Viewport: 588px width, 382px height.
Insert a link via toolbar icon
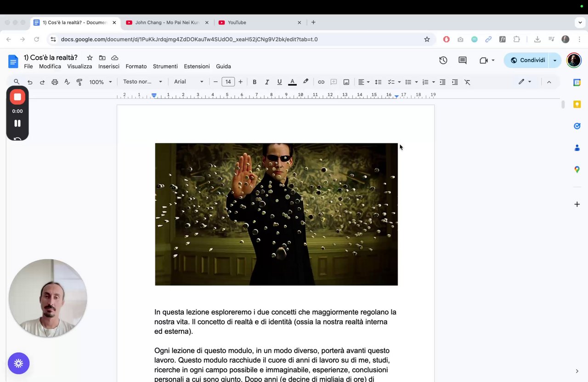(x=321, y=82)
